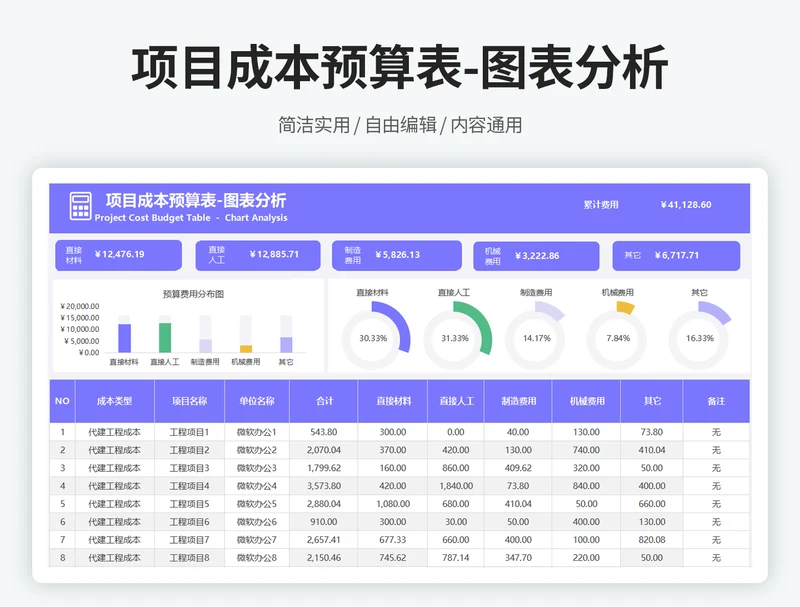
Task: Click the 制造费用 ¥5,826.13 summary card
Action: (x=397, y=255)
